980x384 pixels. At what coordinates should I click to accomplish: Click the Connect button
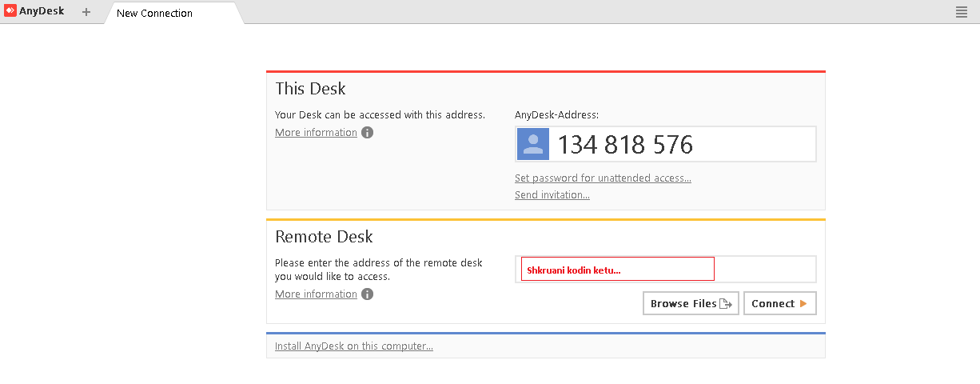(x=779, y=303)
